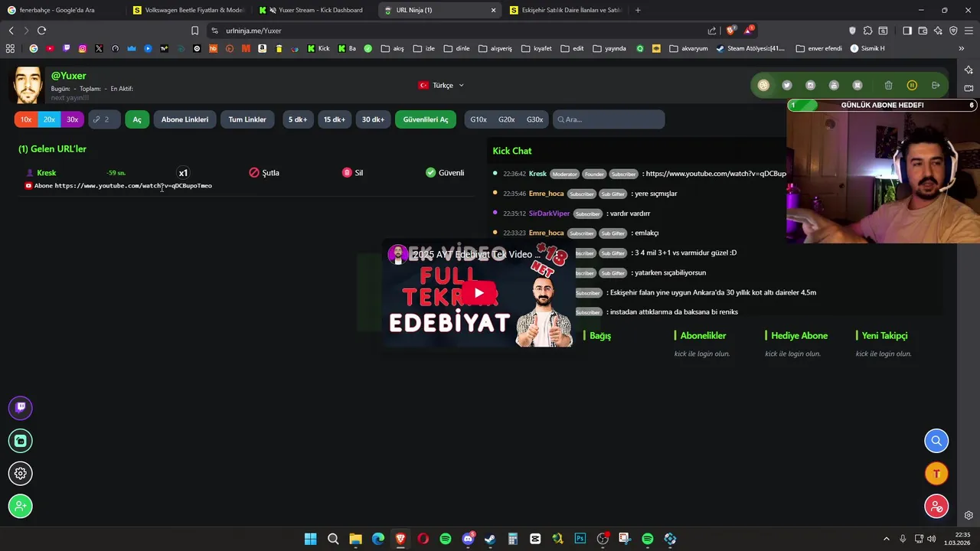This screenshot has width=980, height=551.
Task: Click green add-user icon on left sidebar
Action: 21,506
